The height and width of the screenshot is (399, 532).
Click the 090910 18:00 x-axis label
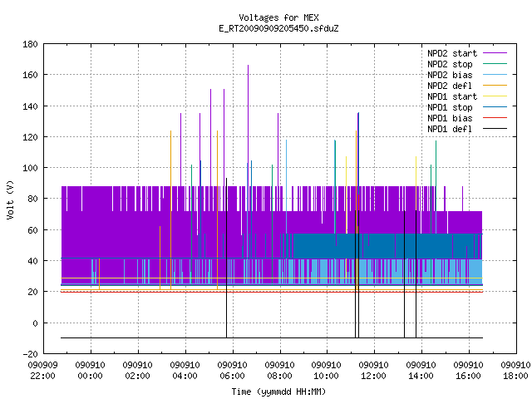(x=515, y=371)
